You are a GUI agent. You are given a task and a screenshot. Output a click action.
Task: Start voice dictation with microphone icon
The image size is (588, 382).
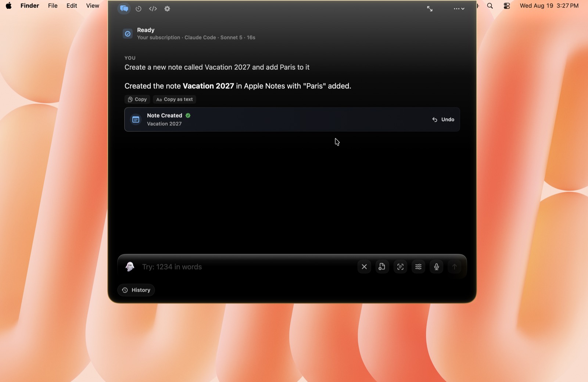tap(437, 267)
